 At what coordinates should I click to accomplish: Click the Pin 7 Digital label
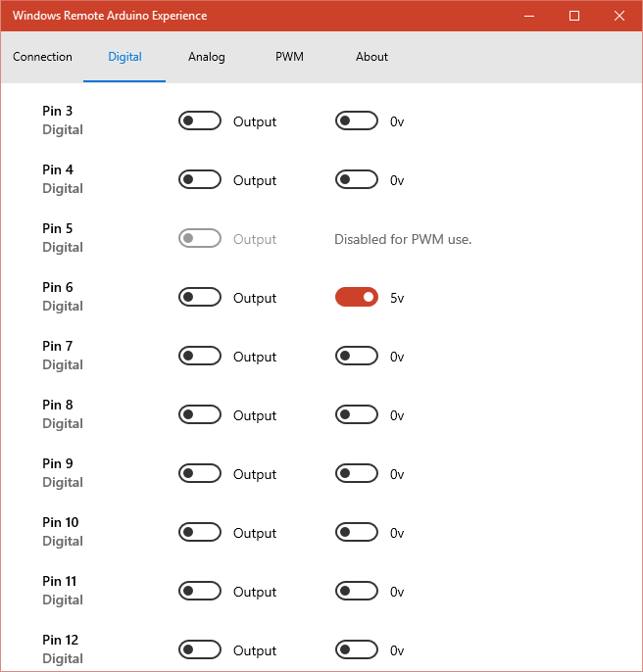pos(63,364)
